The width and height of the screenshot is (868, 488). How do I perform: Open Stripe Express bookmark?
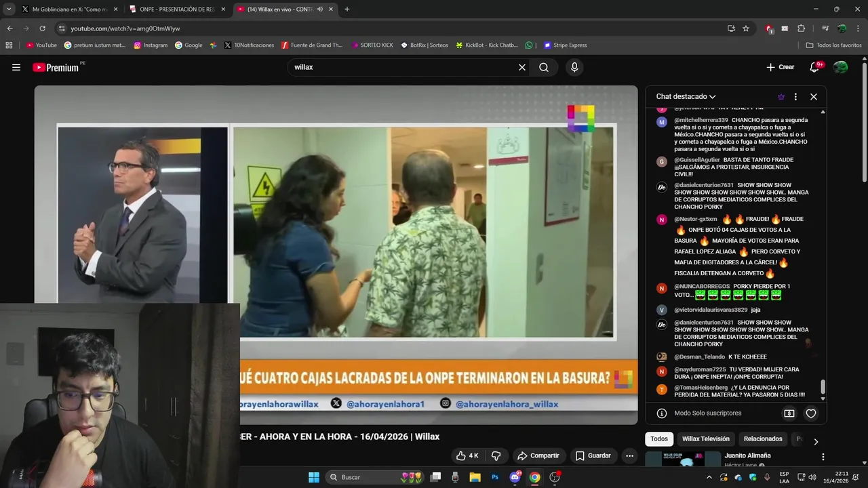click(x=565, y=45)
